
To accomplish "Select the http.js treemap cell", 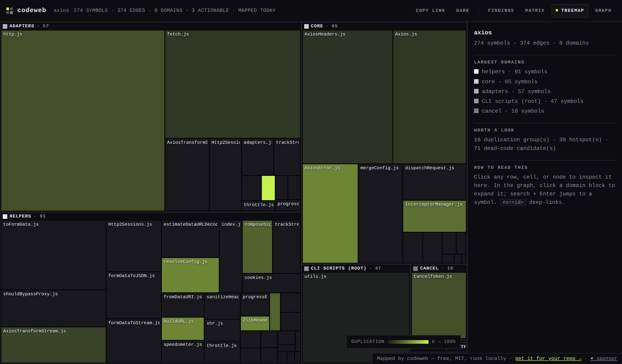I will 83,120.
